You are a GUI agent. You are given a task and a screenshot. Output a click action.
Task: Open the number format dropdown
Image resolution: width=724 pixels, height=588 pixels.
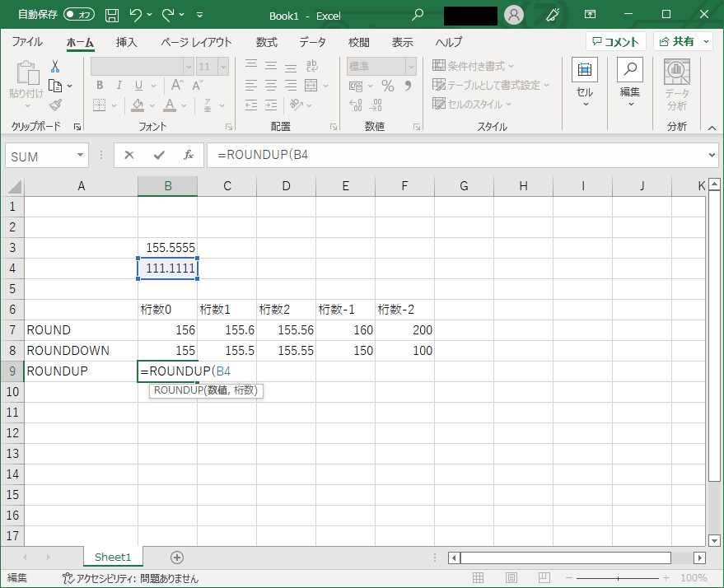(x=411, y=67)
